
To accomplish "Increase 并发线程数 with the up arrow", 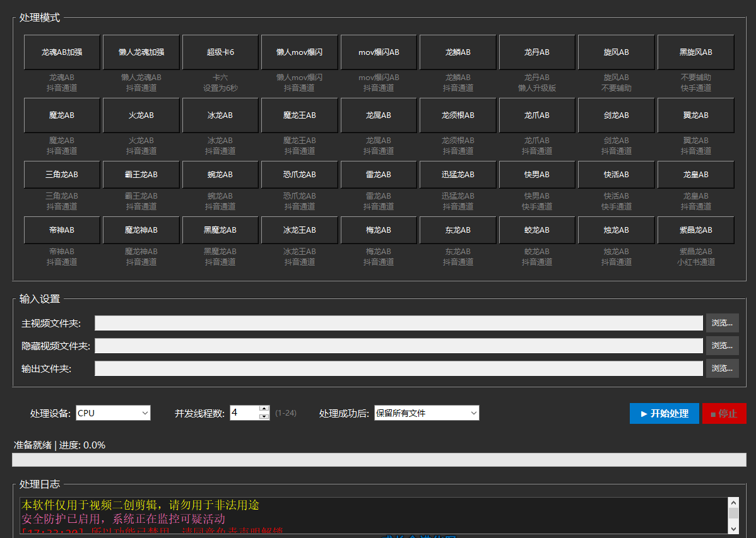I will (264, 409).
